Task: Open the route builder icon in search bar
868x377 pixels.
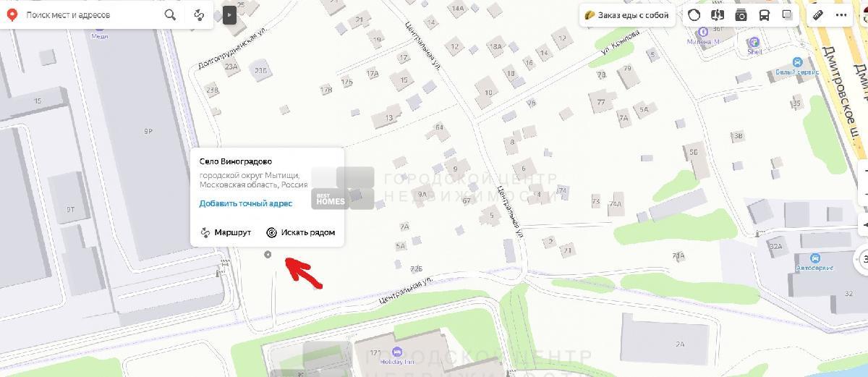Action: [199, 14]
